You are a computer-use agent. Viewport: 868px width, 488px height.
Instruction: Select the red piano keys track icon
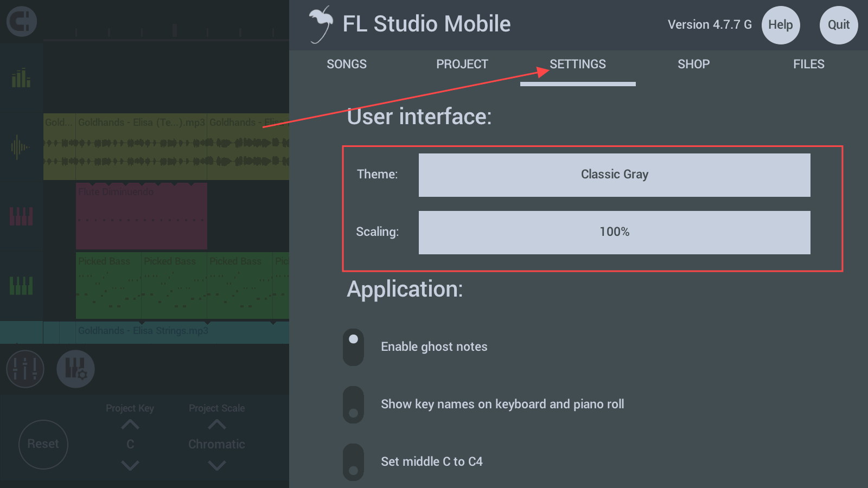tap(21, 216)
